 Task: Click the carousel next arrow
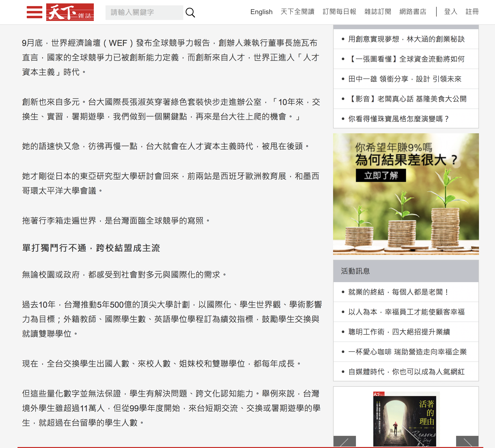coord(467,442)
